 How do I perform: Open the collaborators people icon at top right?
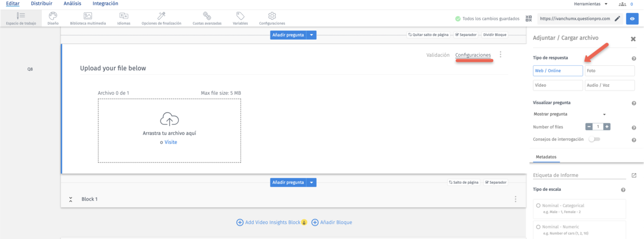pos(623,4)
